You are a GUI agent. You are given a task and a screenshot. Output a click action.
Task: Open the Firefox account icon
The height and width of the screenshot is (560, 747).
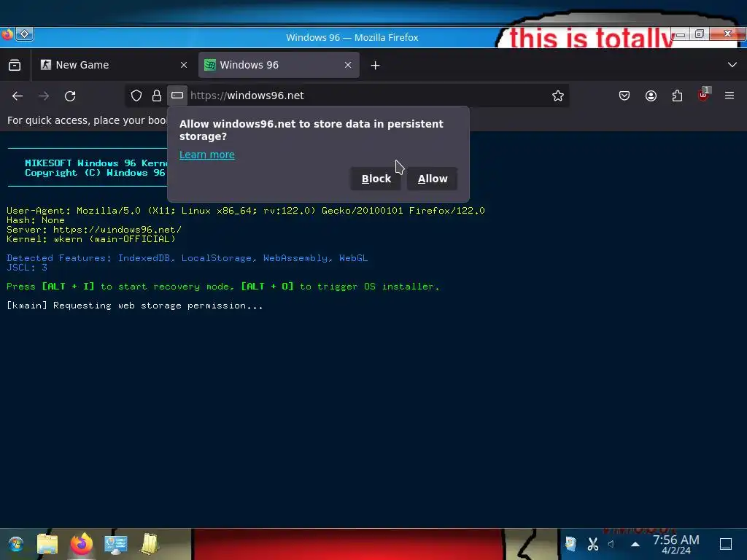(x=651, y=96)
